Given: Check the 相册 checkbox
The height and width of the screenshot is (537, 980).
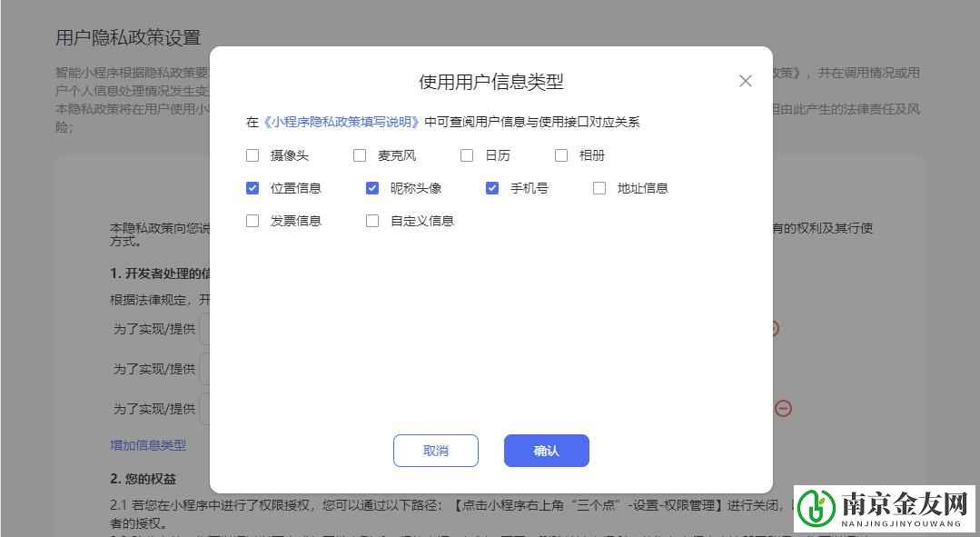Looking at the screenshot, I should 561,155.
